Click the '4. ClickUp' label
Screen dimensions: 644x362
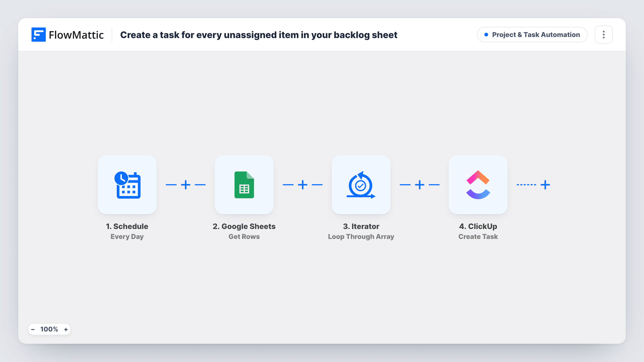pos(478,226)
